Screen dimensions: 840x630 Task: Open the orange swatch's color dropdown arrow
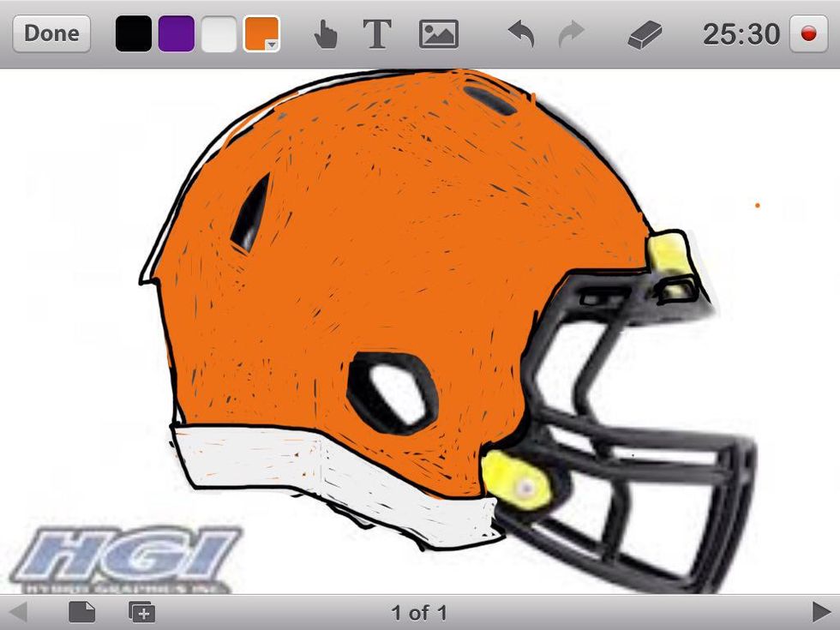(x=271, y=45)
